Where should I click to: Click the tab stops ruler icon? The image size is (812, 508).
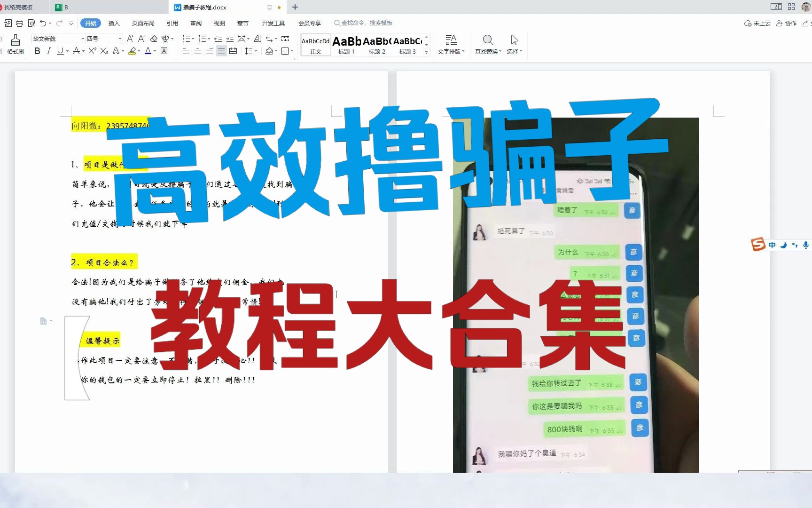tap(285, 39)
